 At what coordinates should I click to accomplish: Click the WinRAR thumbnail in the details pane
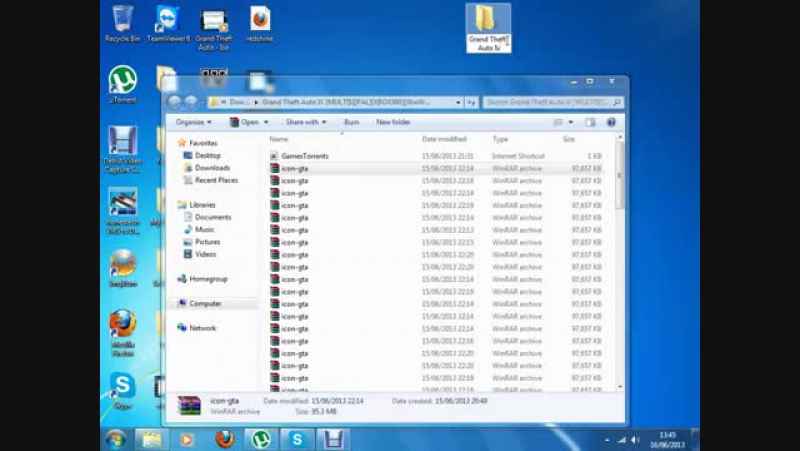point(189,406)
